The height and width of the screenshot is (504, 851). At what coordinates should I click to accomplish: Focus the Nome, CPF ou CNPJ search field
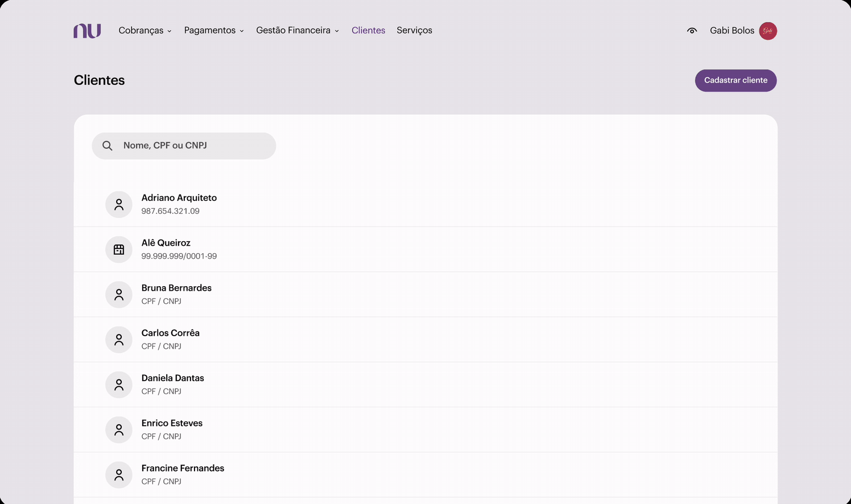(184, 146)
